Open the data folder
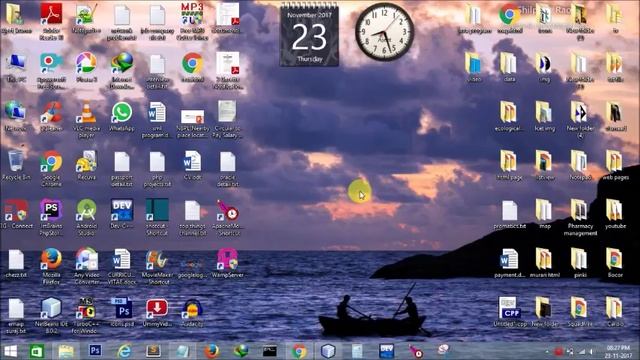640x360 pixels. pos(509,67)
